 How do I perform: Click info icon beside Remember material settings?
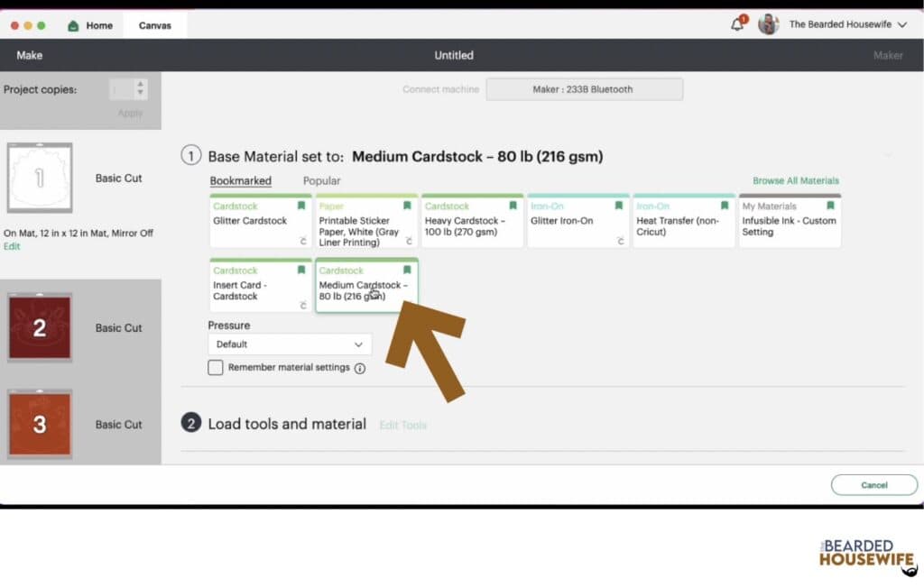click(360, 368)
